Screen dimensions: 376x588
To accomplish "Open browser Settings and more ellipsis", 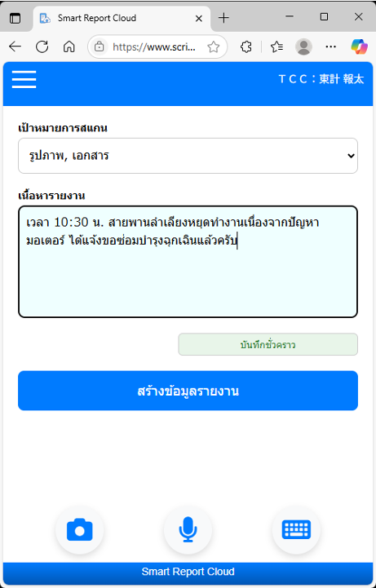I will tap(330, 46).
